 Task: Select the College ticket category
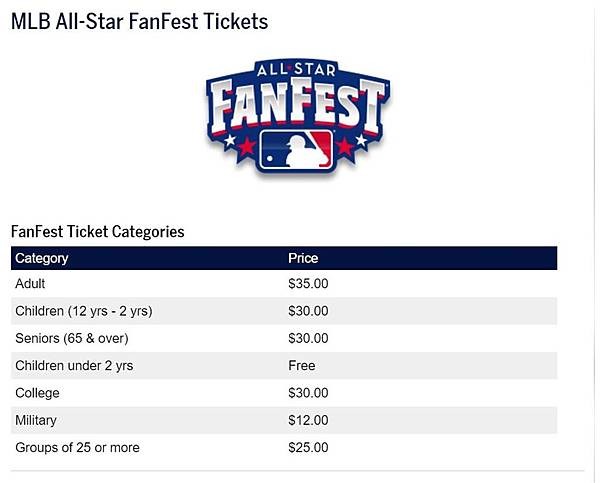(x=38, y=393)
